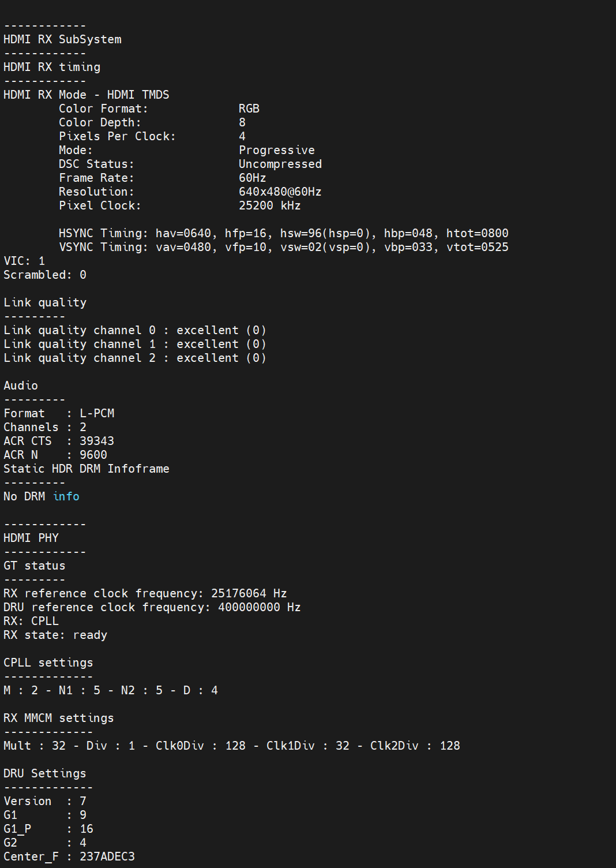
Task: Click the "Scrambled: 0" line
Action: 45,275
